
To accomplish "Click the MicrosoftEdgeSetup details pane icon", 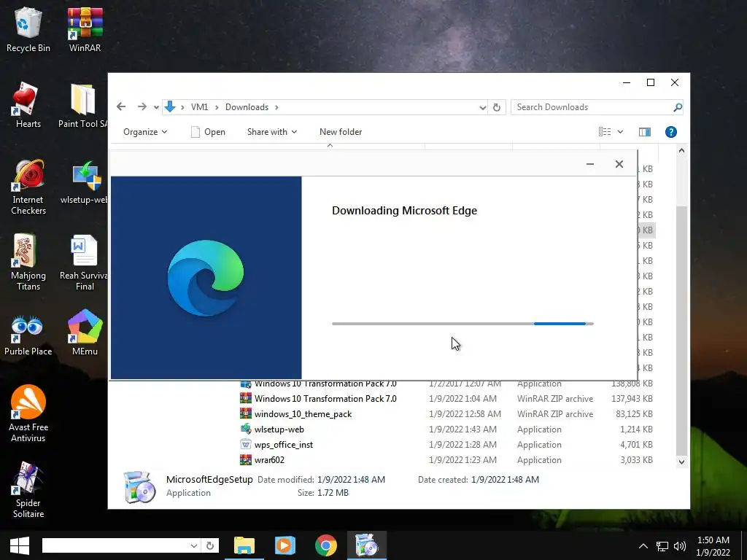I will click(x=139, y=486).
